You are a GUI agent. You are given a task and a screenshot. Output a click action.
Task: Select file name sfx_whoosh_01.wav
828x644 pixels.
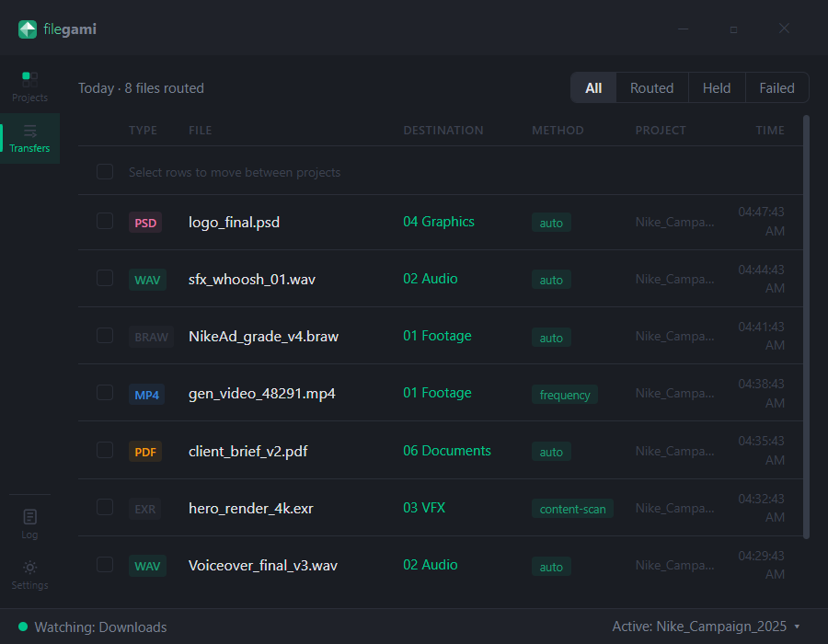click(x=252, y=280)
